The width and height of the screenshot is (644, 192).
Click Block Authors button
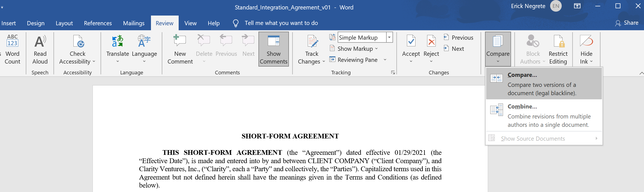pos(533,49)
